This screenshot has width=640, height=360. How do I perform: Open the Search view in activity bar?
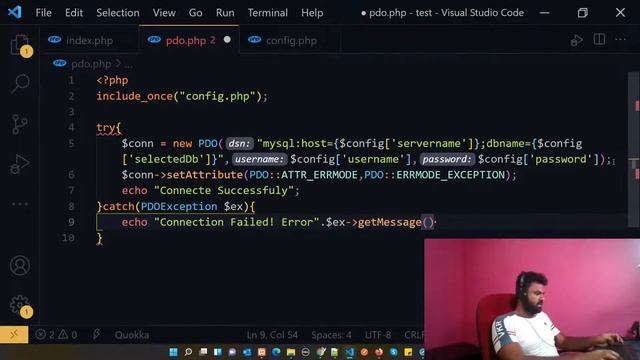tap(20, 84)
